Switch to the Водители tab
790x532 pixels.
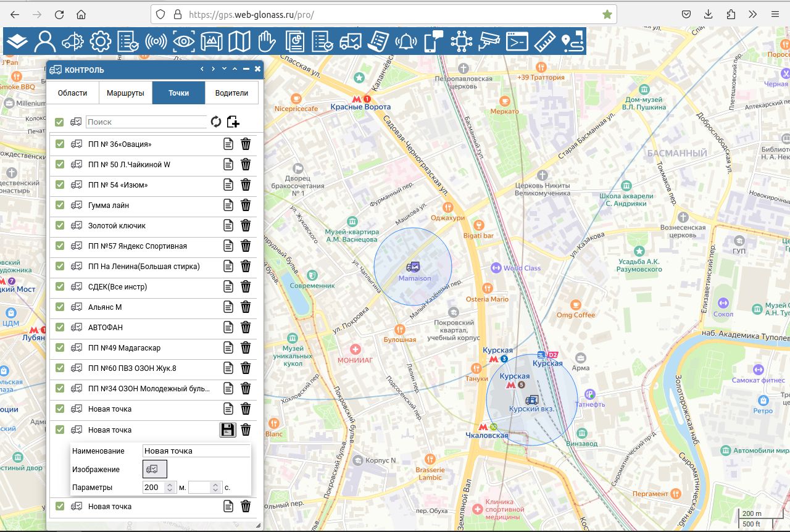coord(231,93)
